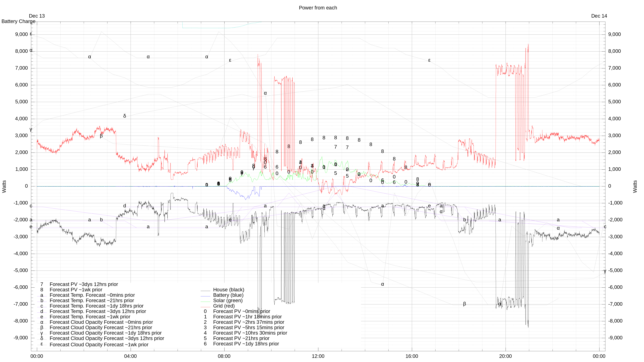The height and width of the screenshot is (362, 644).
Task: Click the left-axis "-2,000" tick label
Action: 21,220
